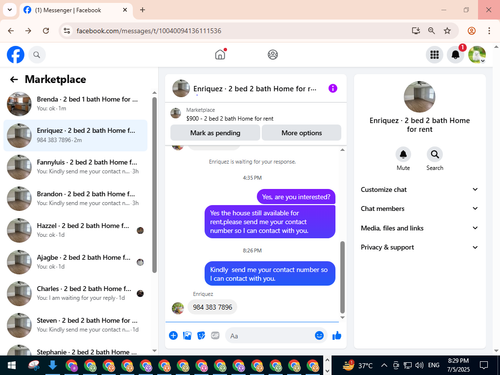Go back in browser history
The width and height of the screenshot is (500, 375).
(11, 31)
